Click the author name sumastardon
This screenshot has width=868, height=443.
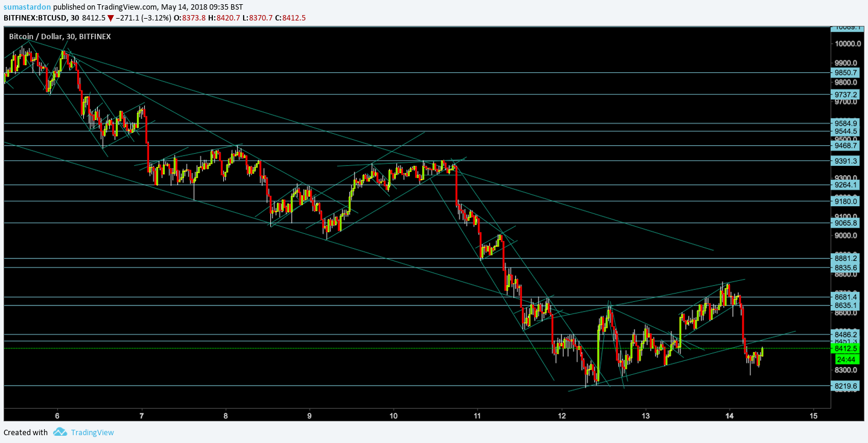(26, 7)
